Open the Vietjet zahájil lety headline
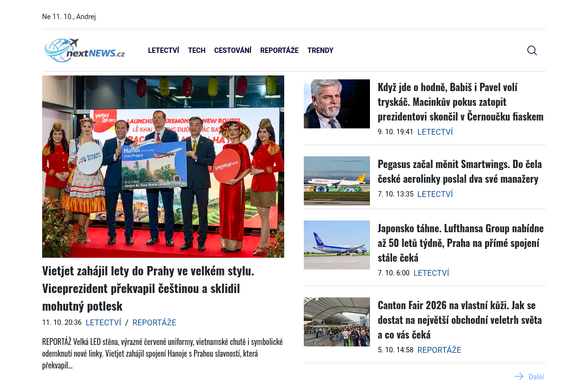The image size is (588, 392). tap(148, 288)
